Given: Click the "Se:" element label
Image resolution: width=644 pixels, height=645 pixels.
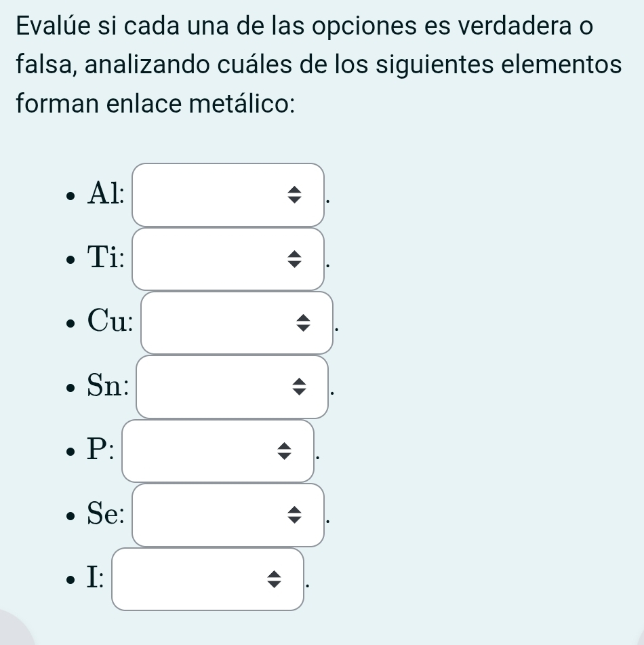Looking at the screenshot, I should pyautogui.click(x=106, y=515).
